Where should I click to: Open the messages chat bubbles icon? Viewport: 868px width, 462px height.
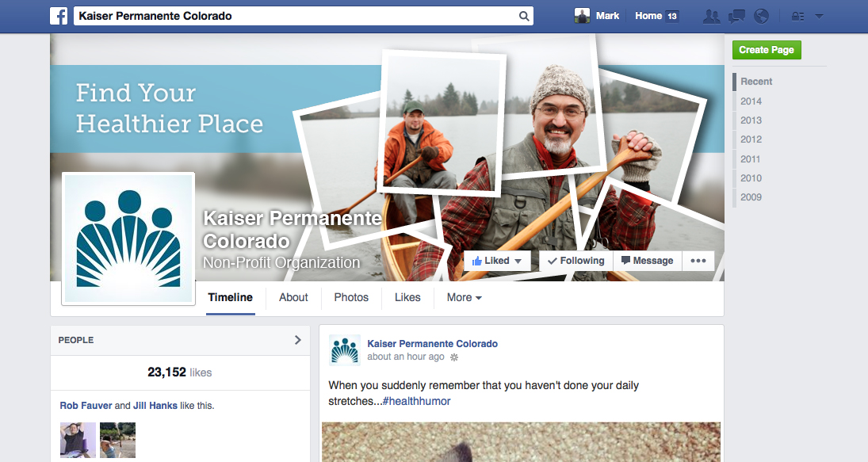[x=736, y=17]
